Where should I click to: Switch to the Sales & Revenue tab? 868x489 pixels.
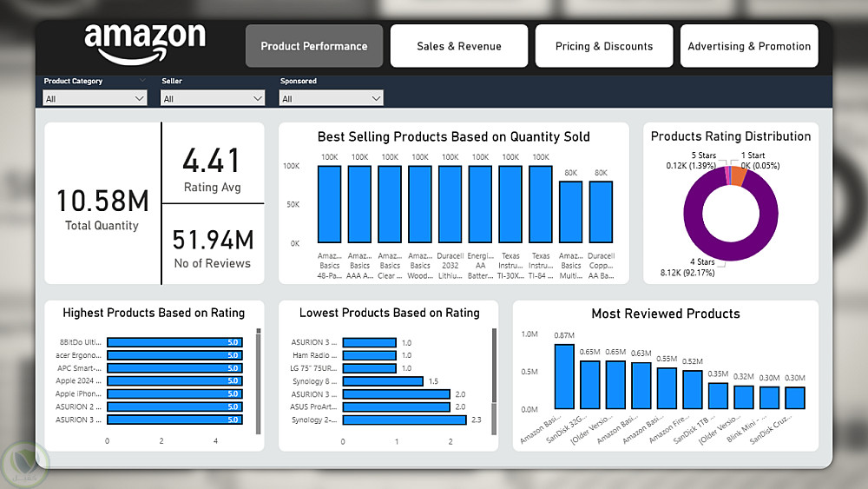tap(459, 46)
